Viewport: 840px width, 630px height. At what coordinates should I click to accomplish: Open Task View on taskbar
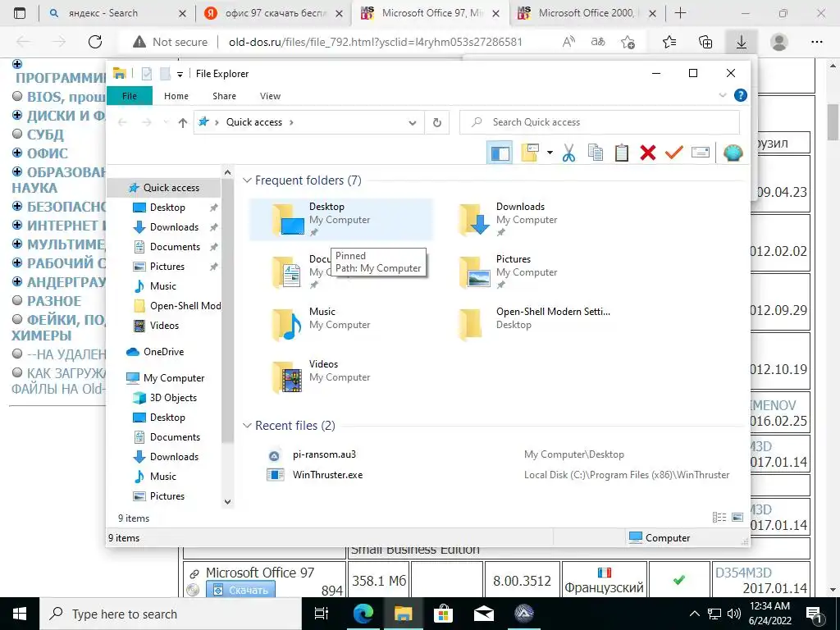tap(322, 614)
